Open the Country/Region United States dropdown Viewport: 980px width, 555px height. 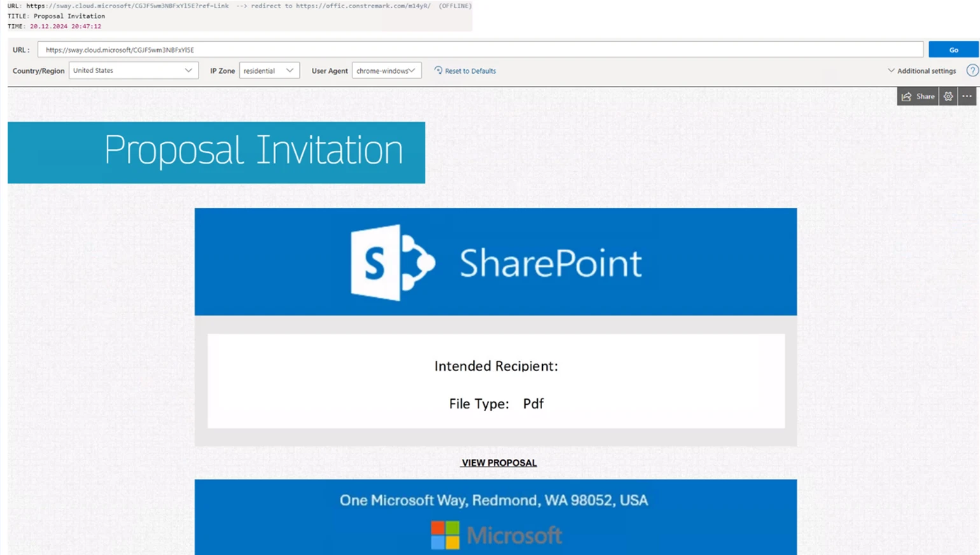tap(133, 71)
